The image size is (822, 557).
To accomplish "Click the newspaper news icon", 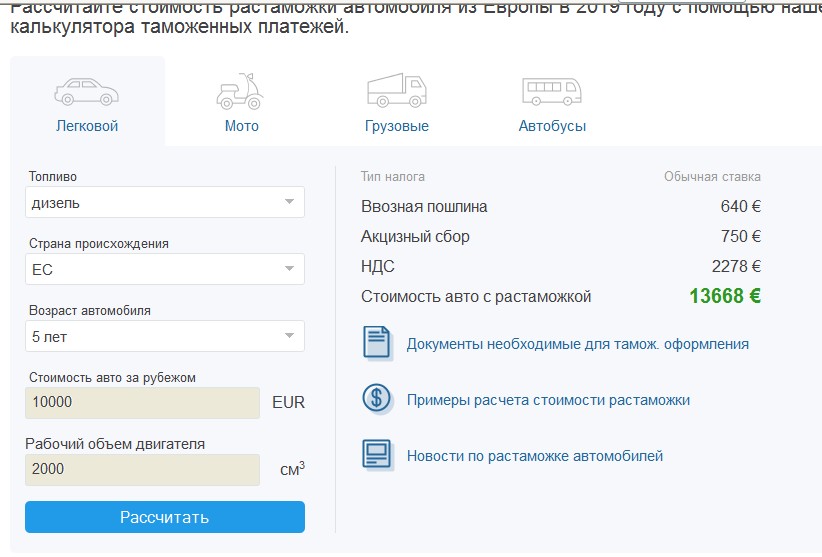I will coord(376,455).
